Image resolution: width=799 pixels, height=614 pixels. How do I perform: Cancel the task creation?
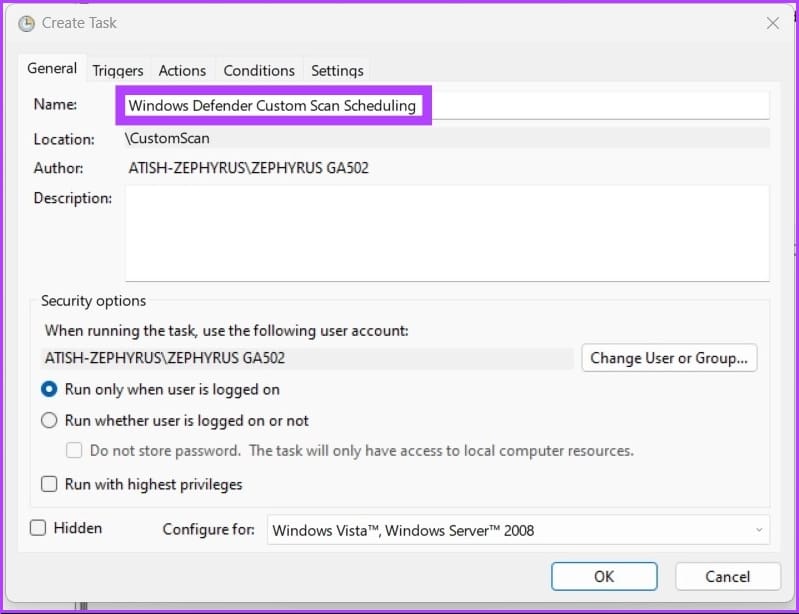(728, 576)
